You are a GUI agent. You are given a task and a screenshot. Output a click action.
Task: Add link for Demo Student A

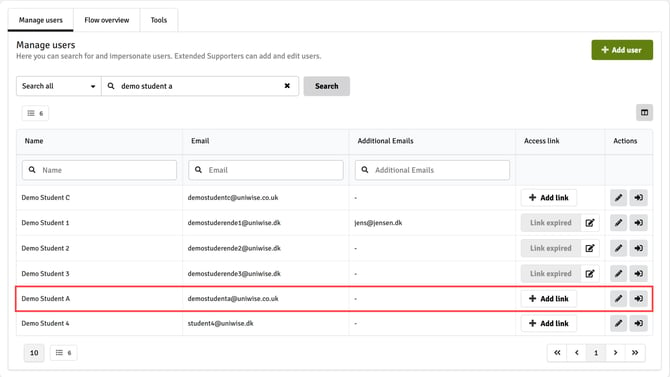pyautogui.click(x=549, y=298)
